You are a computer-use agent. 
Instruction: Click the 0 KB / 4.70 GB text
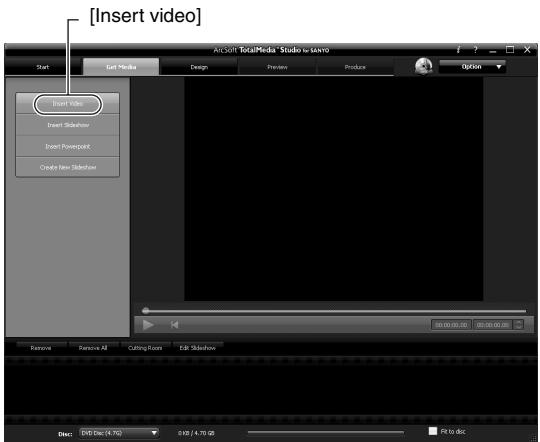pos(196,433)
